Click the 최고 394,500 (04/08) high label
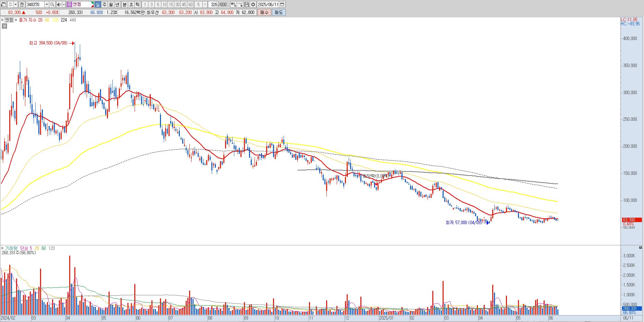 pyautogui.click(x=48, y=43)
